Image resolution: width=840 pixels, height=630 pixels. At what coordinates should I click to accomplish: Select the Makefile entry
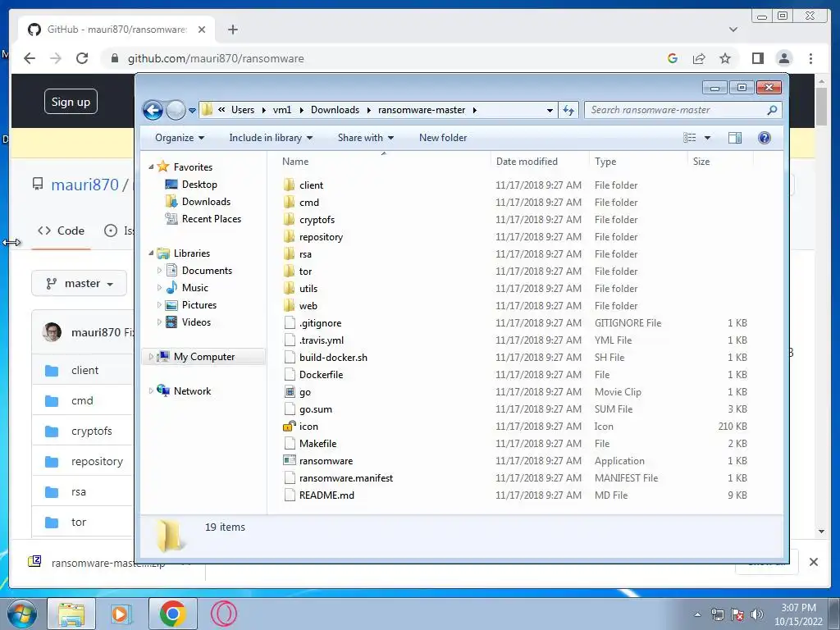[317, 444]
